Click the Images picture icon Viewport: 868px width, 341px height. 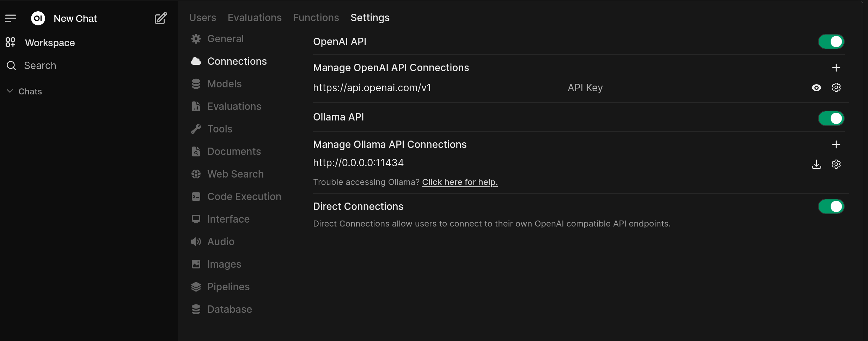point(196,264)
